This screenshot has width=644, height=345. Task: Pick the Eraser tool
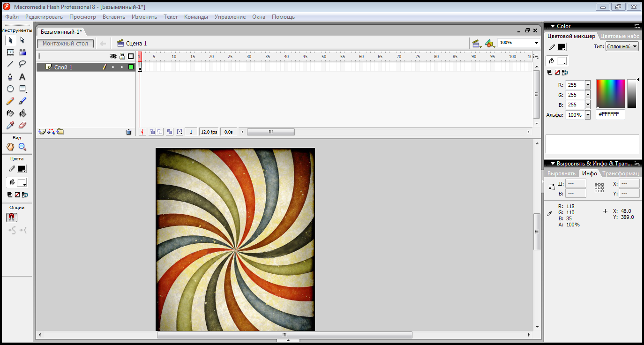click(22, 125)
